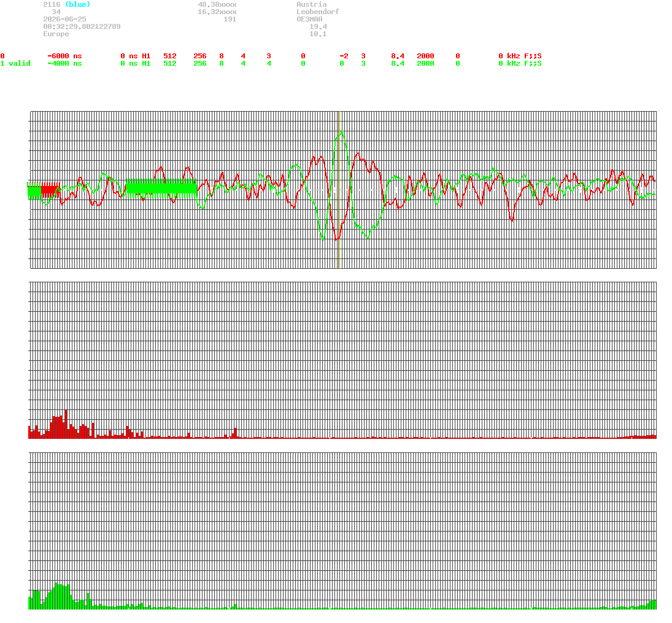
Task: Click 256 in the red channel row
Action: pos(200,56)
